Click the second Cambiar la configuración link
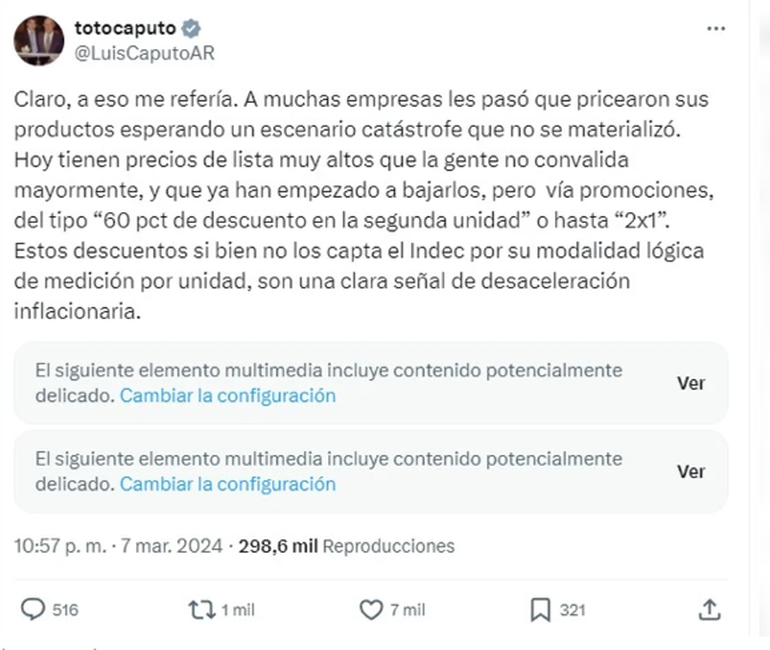Screen dimensions: 770x650 pyautogui.click(x=227, y=484)
